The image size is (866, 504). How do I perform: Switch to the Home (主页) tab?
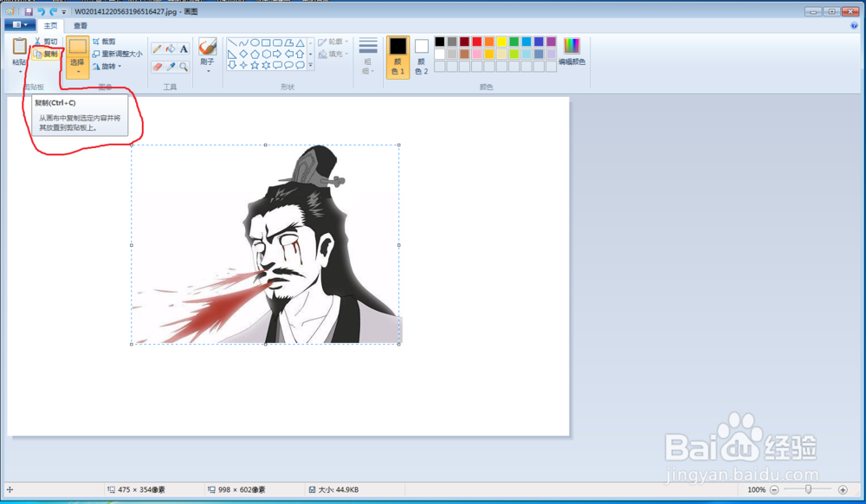pos(50,25)
